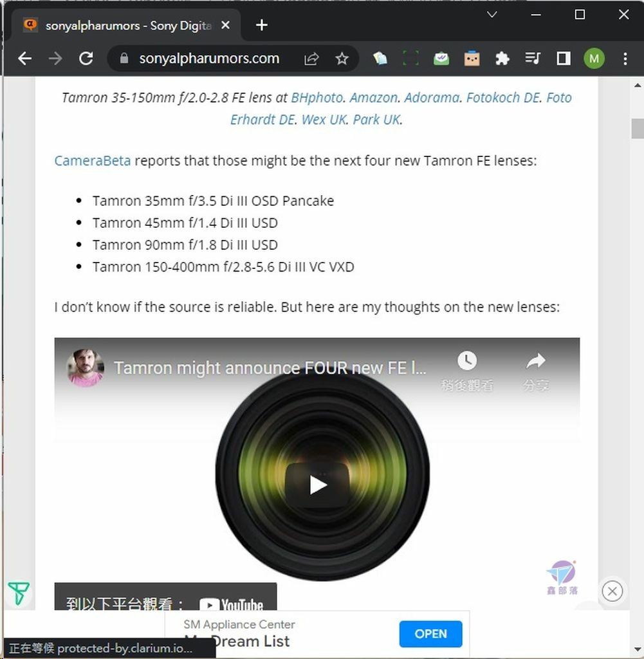Bookmark this page with the star icon
This screenshot has height=659, width=644.
pyautogui.click(x=342, y=59)
